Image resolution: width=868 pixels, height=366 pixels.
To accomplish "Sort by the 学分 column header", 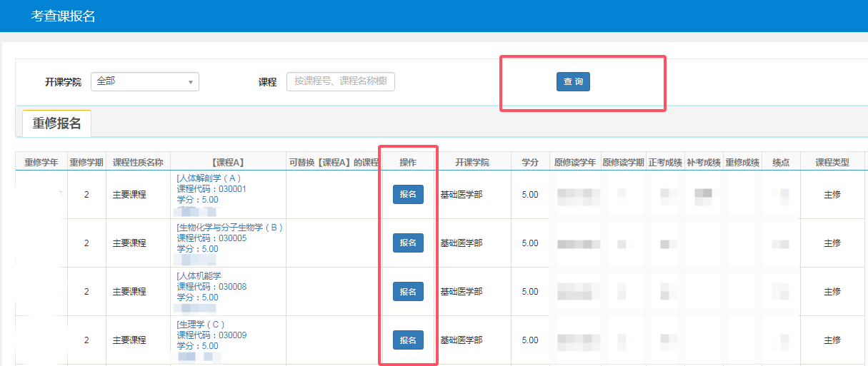I will point(529,162).
